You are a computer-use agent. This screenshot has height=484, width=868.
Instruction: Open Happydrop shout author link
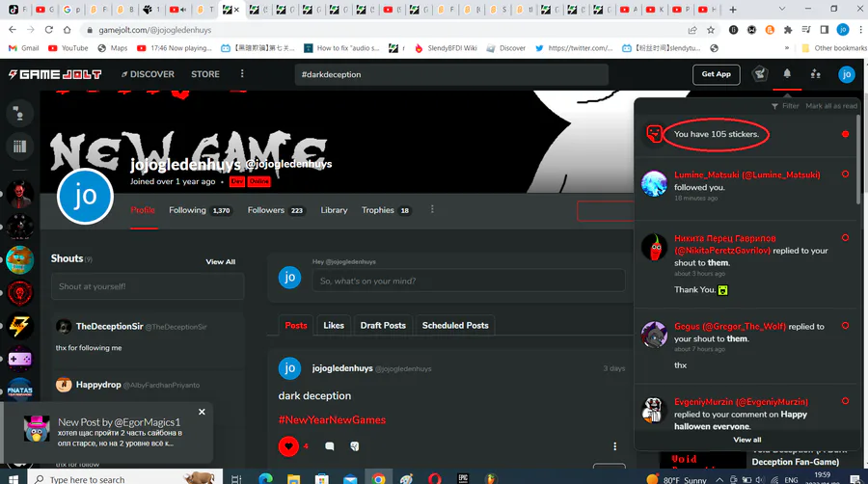point(98,385)
